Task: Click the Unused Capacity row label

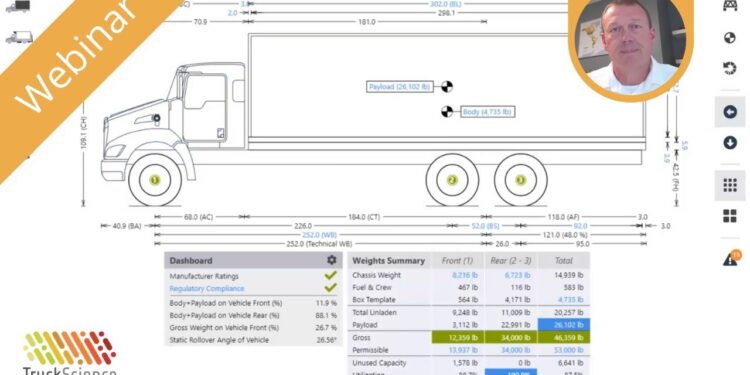Action: coord(379,363)
